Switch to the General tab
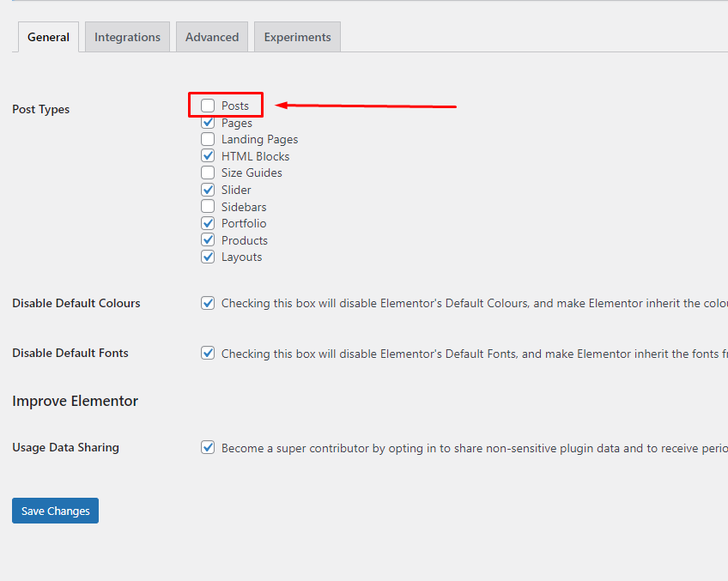This screenshot has width=728, height=581. coord(48,37)
